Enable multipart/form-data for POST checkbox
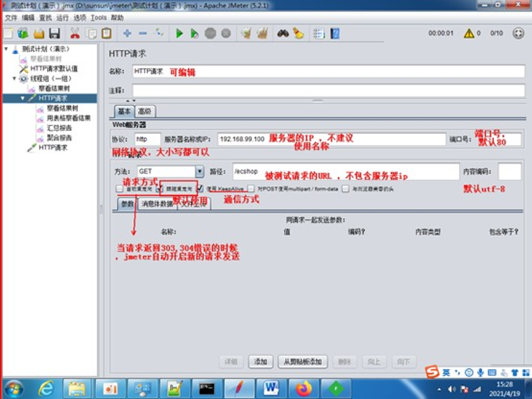532x399 pixels. point(251,188)
